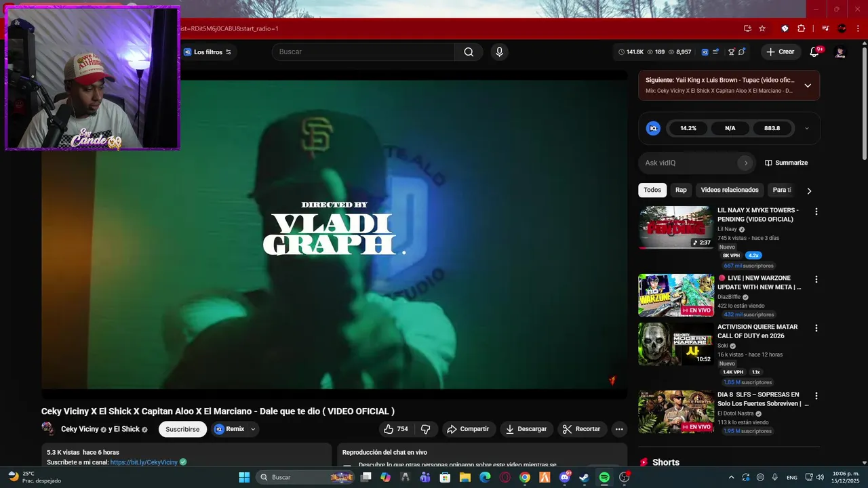868x488 pixels.
Task: Open the Ceky Viciny channel name
Action: [x=80, y=429]
